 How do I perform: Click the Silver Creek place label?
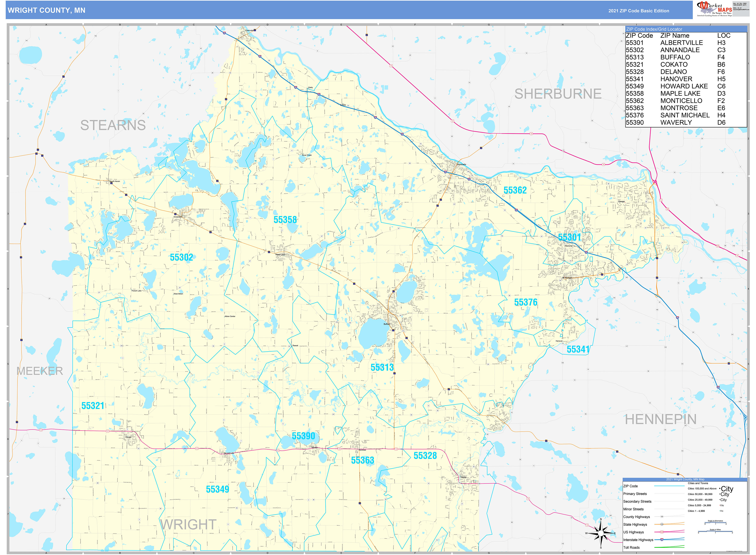coord(307,155)
